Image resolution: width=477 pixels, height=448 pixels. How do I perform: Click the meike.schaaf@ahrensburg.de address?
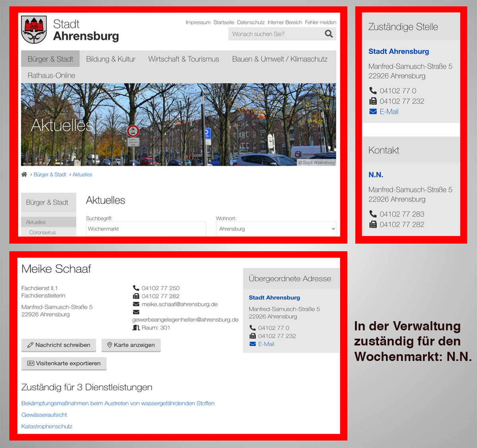click(180, 304)
